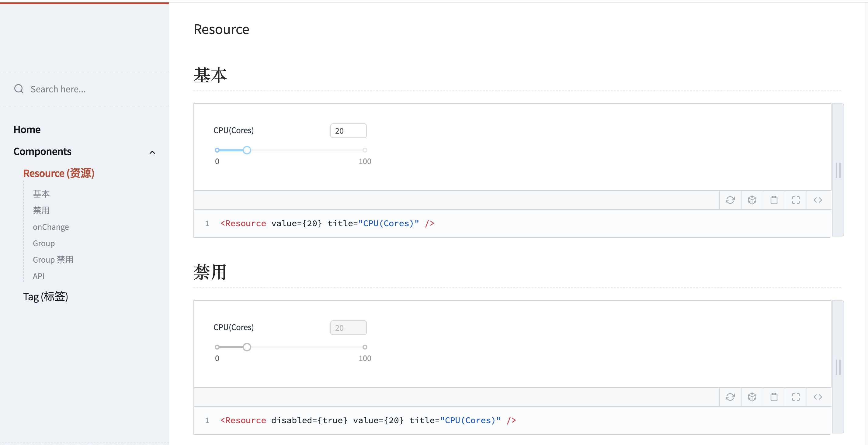
Task: Toggle fullscreen for the 禁用 demo
Action: click(796, 397)
